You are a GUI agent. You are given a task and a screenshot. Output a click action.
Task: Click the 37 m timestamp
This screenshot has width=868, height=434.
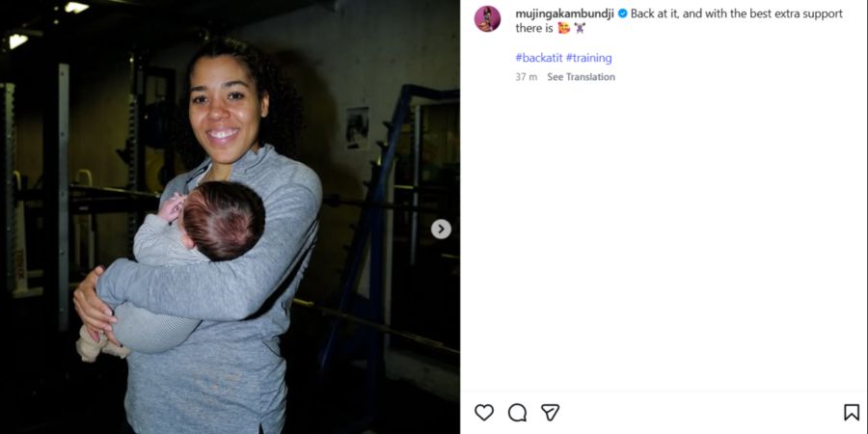click(526, 77)
